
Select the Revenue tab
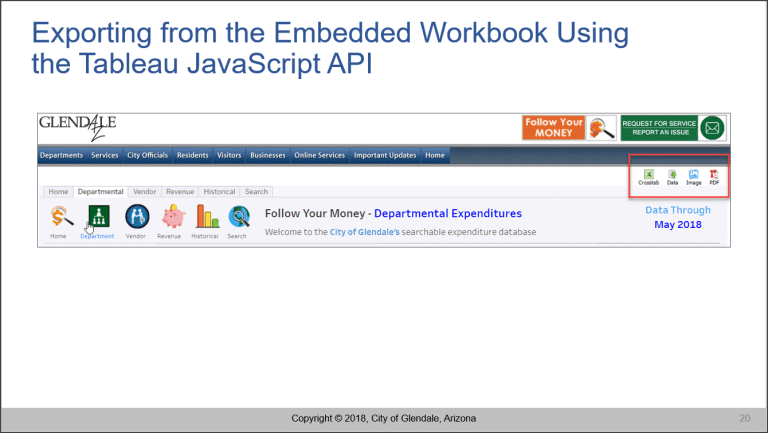pyautogui.click(x=180, y=191)
